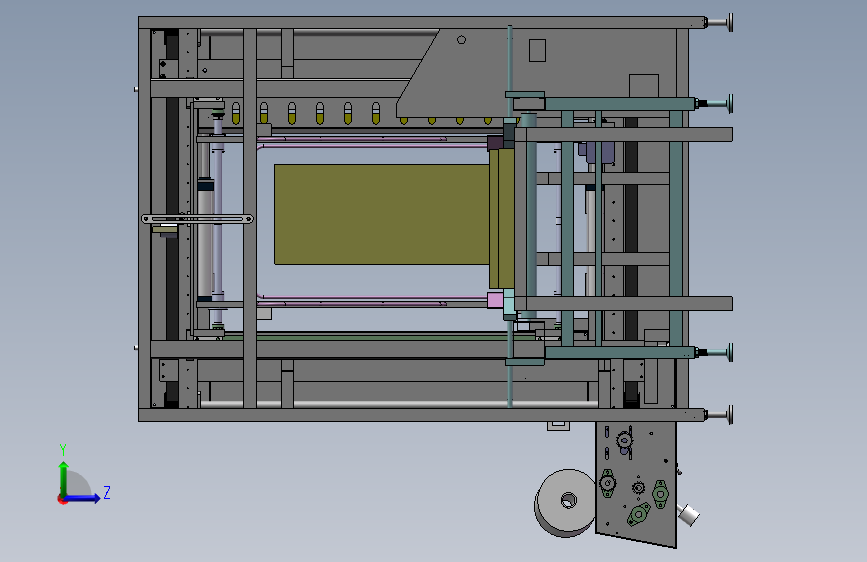The image size is (867, 562).
Task: Click the round hole on the trapezoid plate
Action: point(461,40)
